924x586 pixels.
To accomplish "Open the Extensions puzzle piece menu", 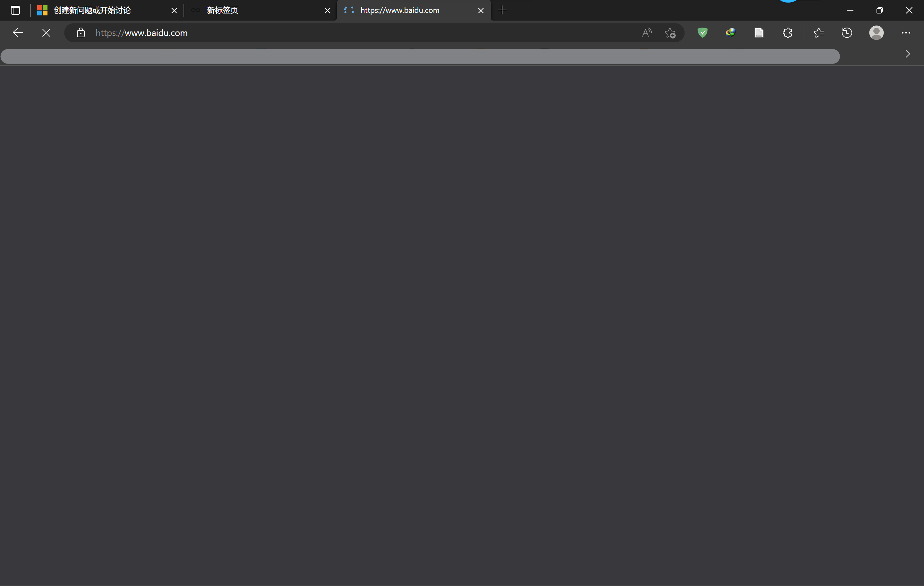I will coord(787,33).
